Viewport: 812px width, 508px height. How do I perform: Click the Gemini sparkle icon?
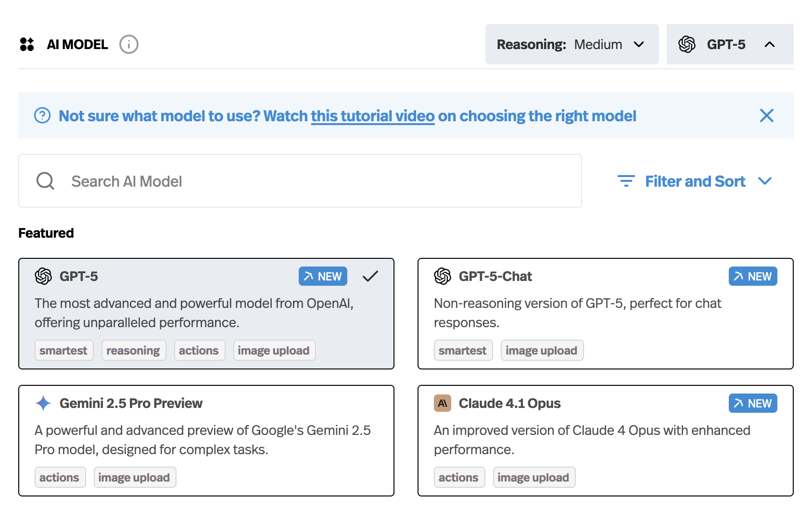[43, 403]
